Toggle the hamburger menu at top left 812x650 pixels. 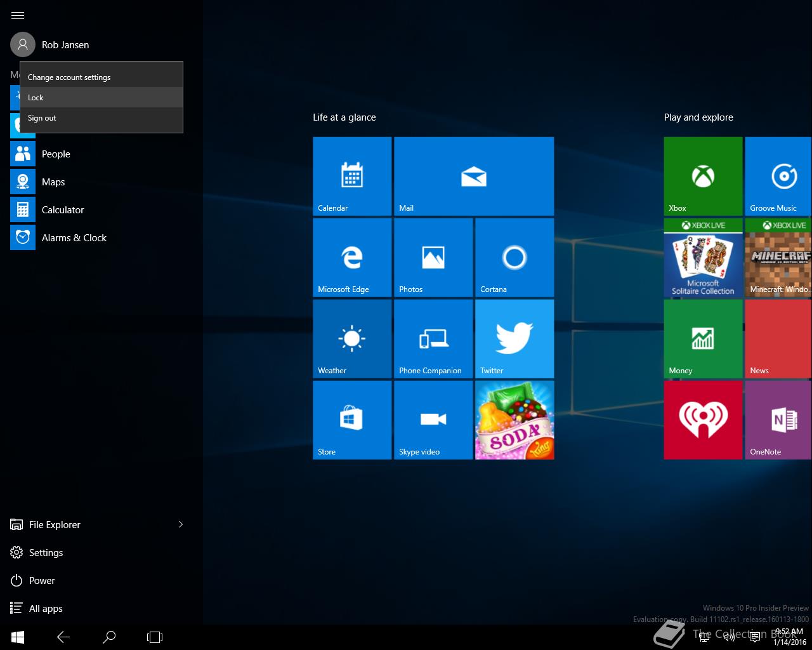[x=18, y=15]
